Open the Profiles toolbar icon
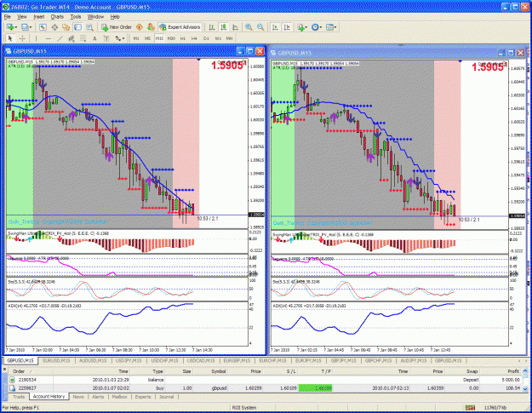This screenshot has height=413, width=532. point(25,27)
